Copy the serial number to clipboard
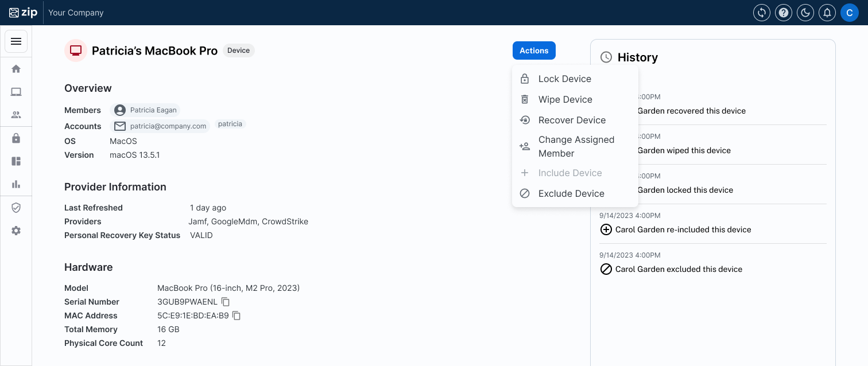 (226, 302)
